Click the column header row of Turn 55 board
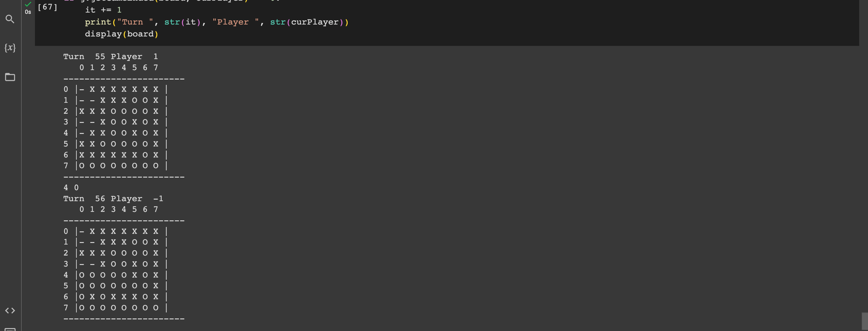Image resolution: width=868 pixels, height=331 pixels. pyautogui.click(x=119, y=68)
